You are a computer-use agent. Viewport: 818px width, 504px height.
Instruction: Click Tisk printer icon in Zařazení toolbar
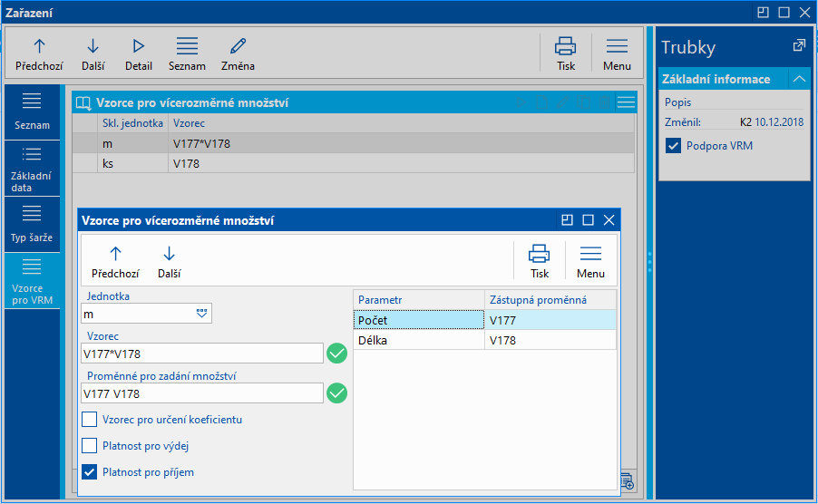(x=566, y=54)
